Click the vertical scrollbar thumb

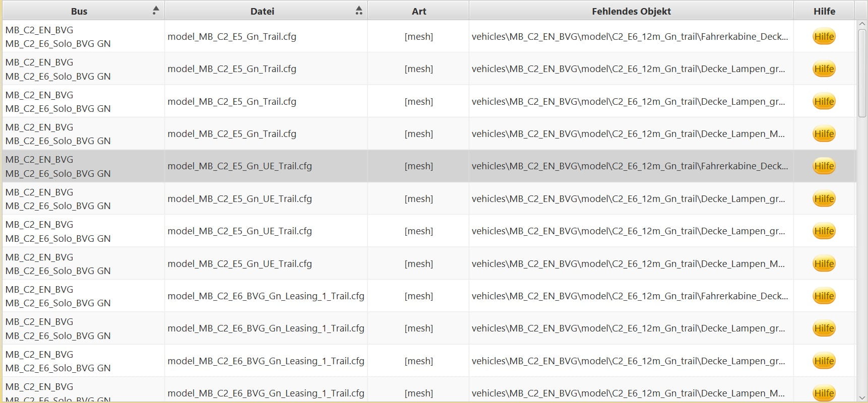point(861,73)
